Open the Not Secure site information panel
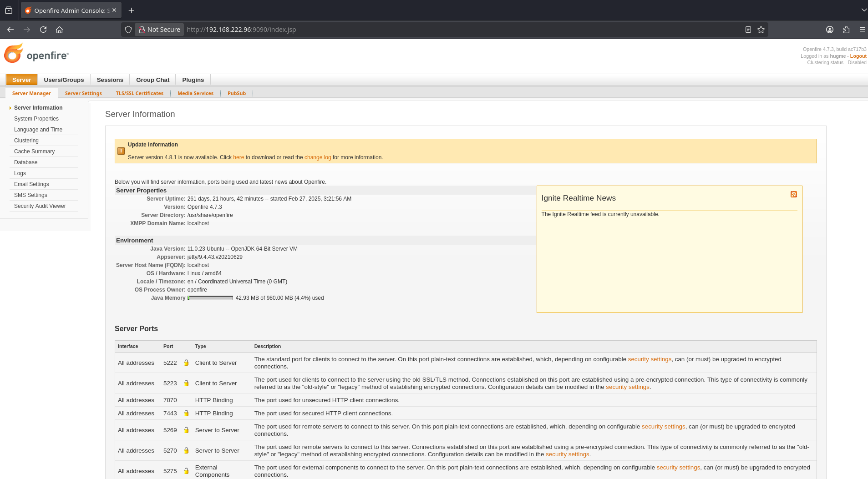The width and height of the screenshot is (868, 479). tap(159, 30)
